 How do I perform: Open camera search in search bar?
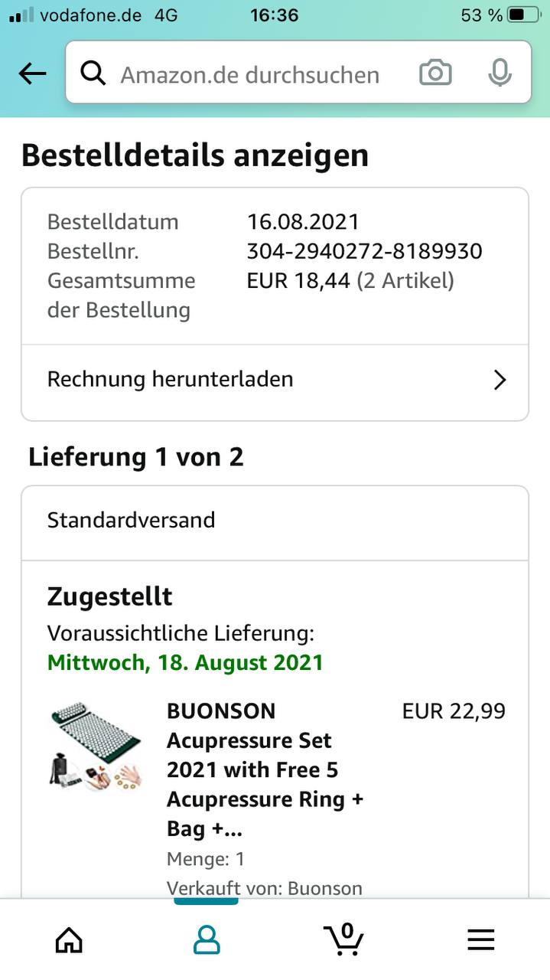pos(435,73)
